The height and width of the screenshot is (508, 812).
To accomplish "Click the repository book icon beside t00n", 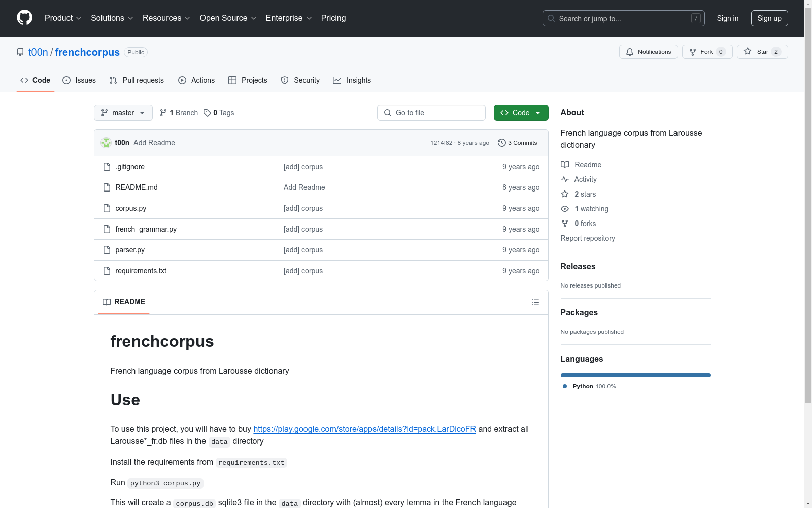I will pyautogui.click(x=20, y=52).
